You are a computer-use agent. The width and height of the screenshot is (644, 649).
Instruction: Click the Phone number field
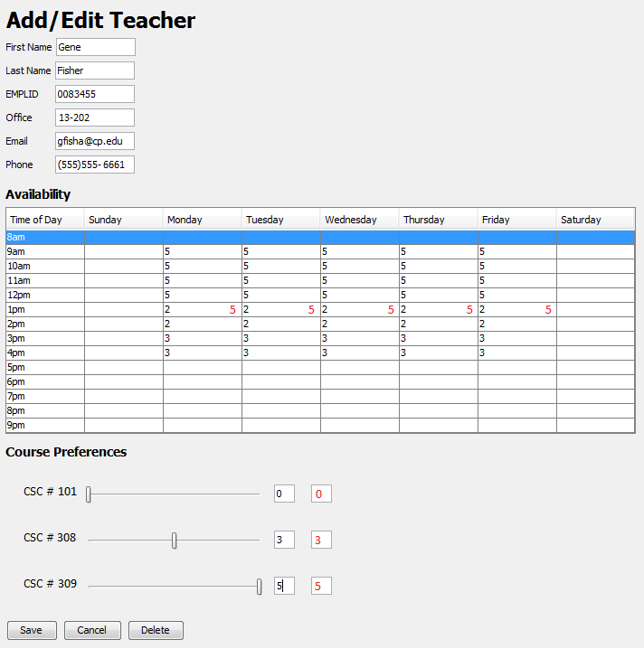[95, 165]
